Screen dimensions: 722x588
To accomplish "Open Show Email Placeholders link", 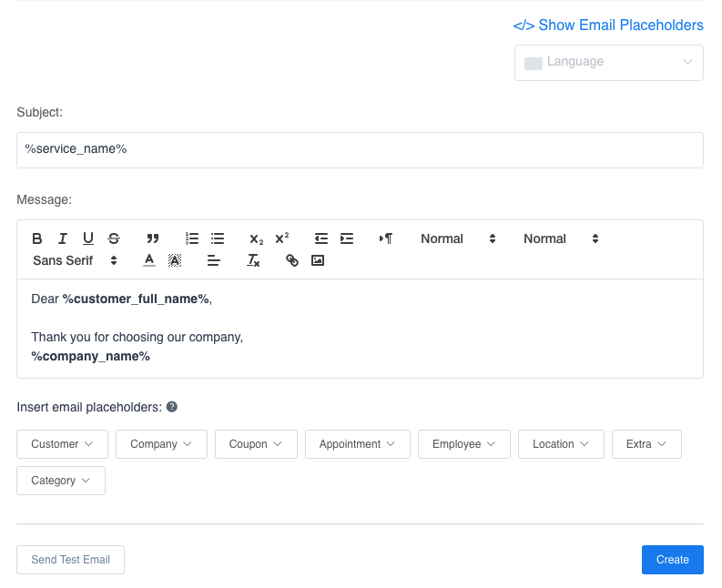I will [x=608, y=25].
